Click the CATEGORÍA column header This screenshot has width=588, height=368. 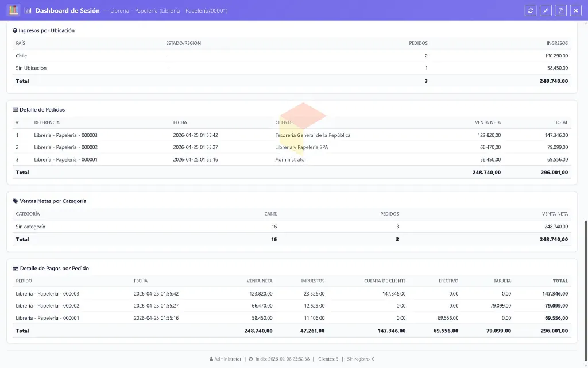[28, 214]
